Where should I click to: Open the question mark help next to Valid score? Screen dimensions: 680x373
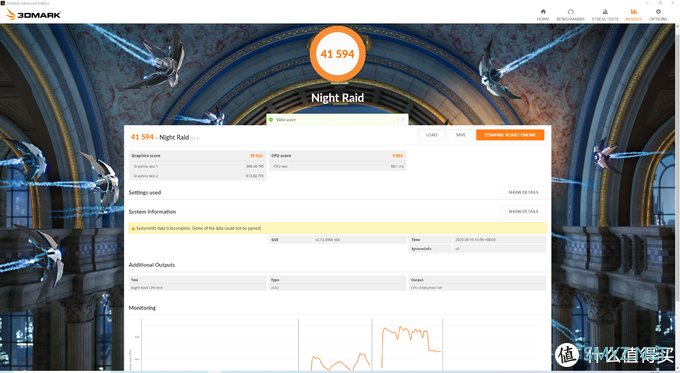pyautogui.click(x=403, y=120)
